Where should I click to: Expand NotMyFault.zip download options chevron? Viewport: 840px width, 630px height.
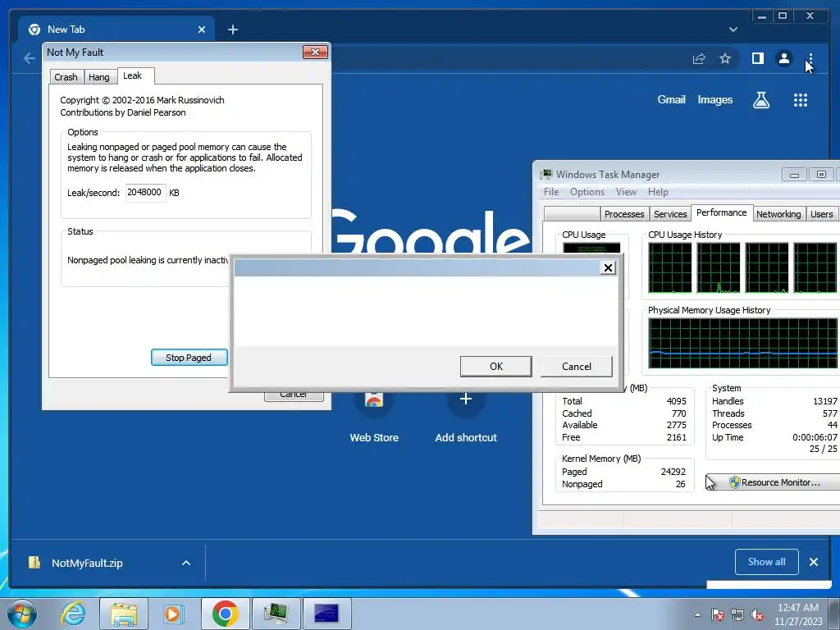tap(186, 563)
